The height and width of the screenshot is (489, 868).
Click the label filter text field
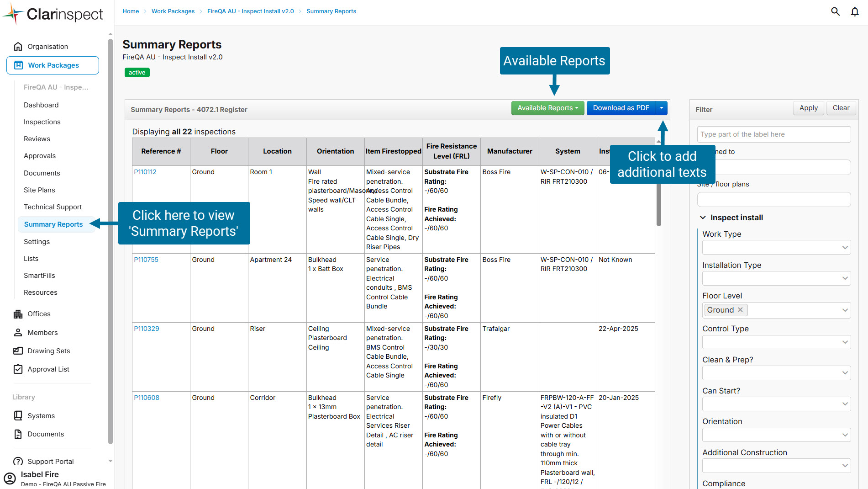[773, 134]
